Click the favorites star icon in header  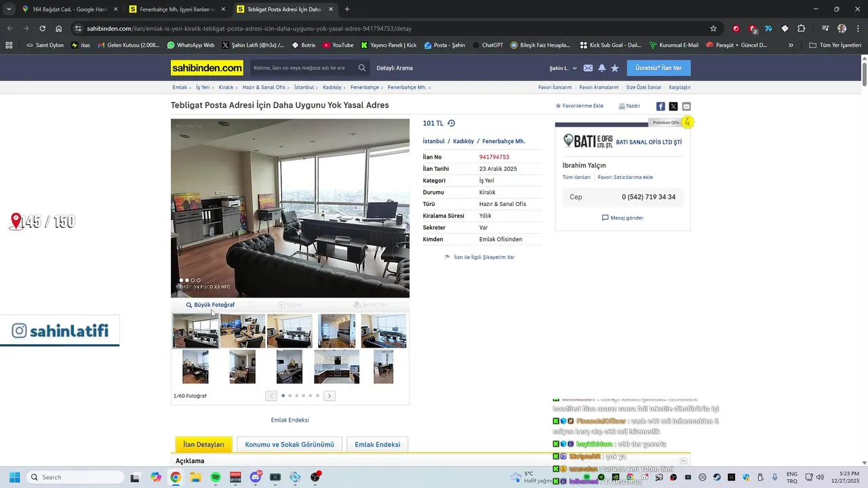[614, 68]
